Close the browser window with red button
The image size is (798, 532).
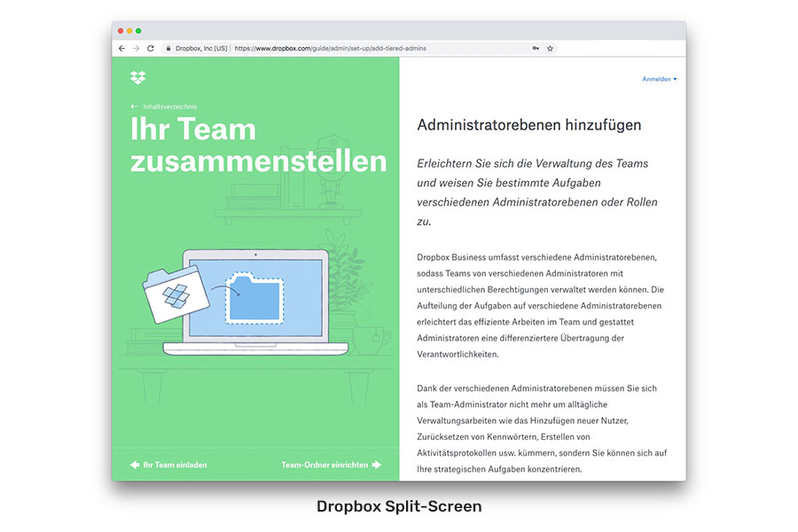point(121,31)
